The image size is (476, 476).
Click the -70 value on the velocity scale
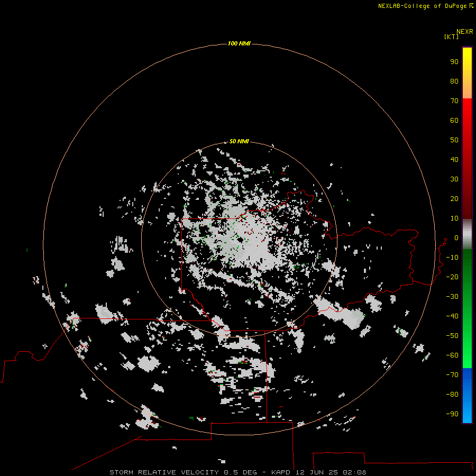[x=452, y=375]
